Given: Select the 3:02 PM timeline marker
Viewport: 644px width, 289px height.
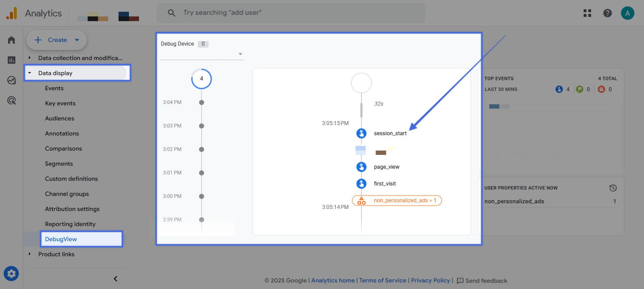Looking at the screenshot, I should [201, 149].
